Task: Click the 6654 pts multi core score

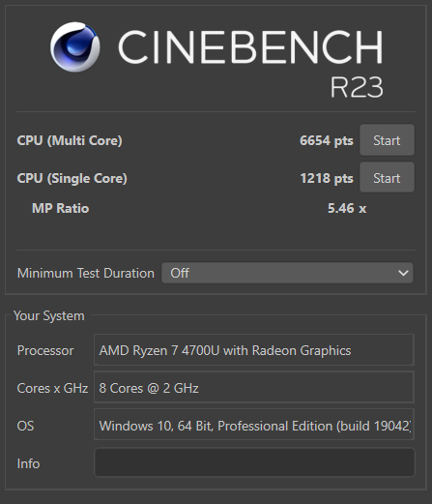Action: point(327,140)
